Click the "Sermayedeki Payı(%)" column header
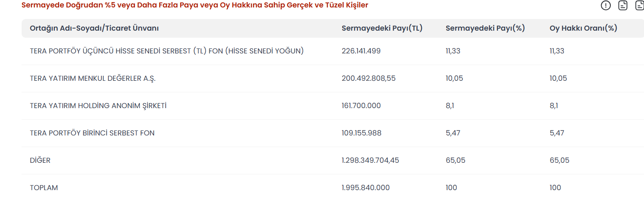The height and width of the screenshot is (198, 644). [x=485, y=28]
